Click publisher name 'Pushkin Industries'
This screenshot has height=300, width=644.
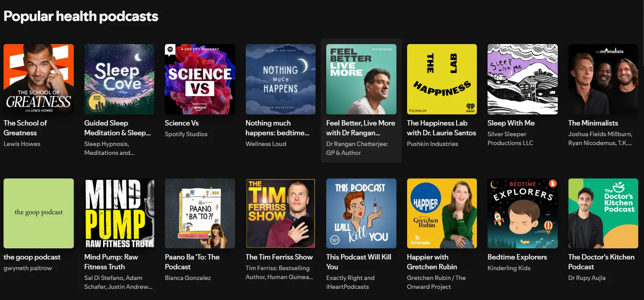coord(432,144)
